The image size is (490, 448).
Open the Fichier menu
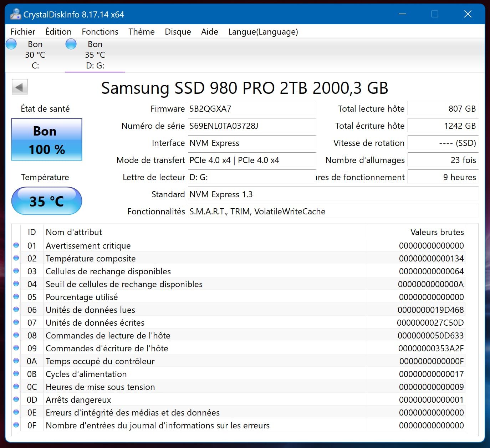pos(23,32)
